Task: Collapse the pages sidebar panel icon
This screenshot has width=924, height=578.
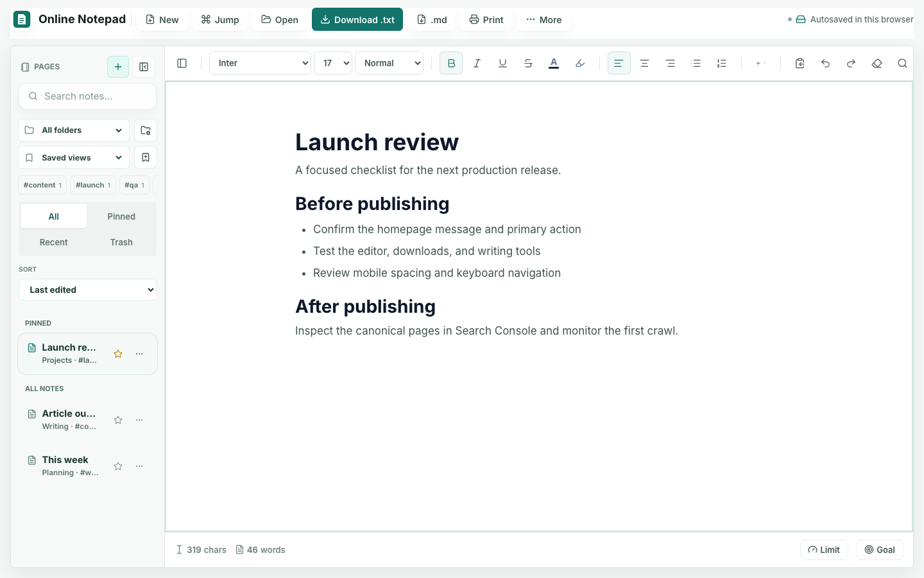Action: pos(144,67)
